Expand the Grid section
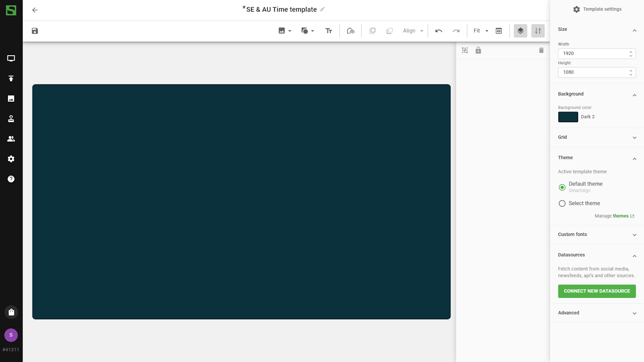Viewport: 644px width, 362px height. click(x=596, y=137)
